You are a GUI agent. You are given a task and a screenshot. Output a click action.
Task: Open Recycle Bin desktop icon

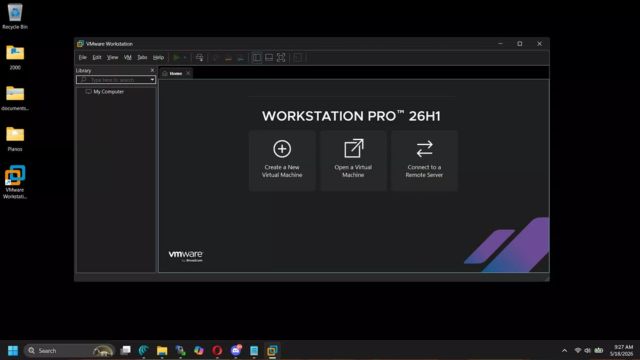(15, 16)
